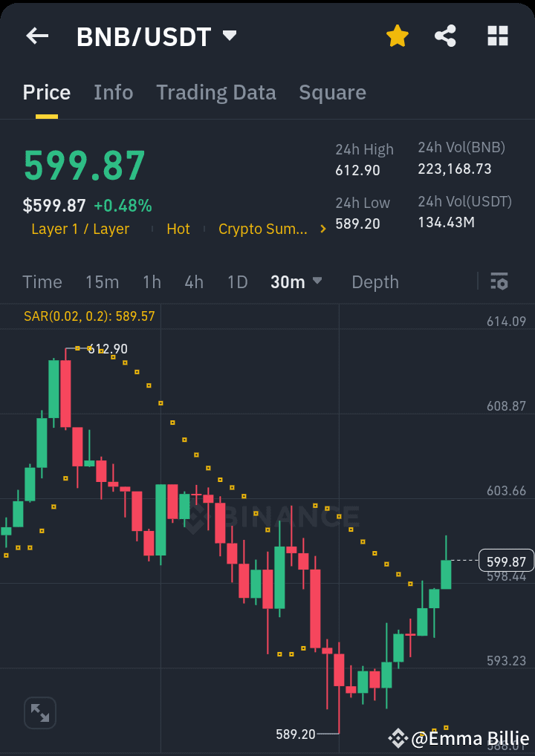535x756 pixels.
Task: Tap the back navigation arrow
Action: (x=36, y=35)
